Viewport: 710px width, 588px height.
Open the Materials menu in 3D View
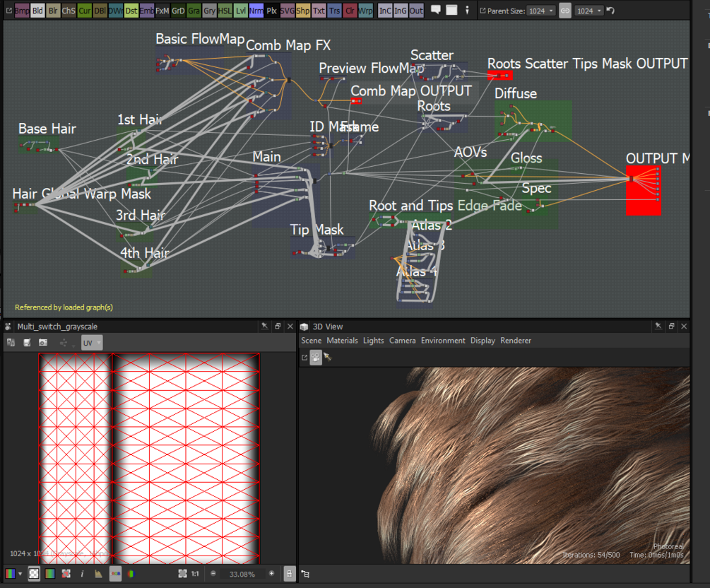click(342, 340)
